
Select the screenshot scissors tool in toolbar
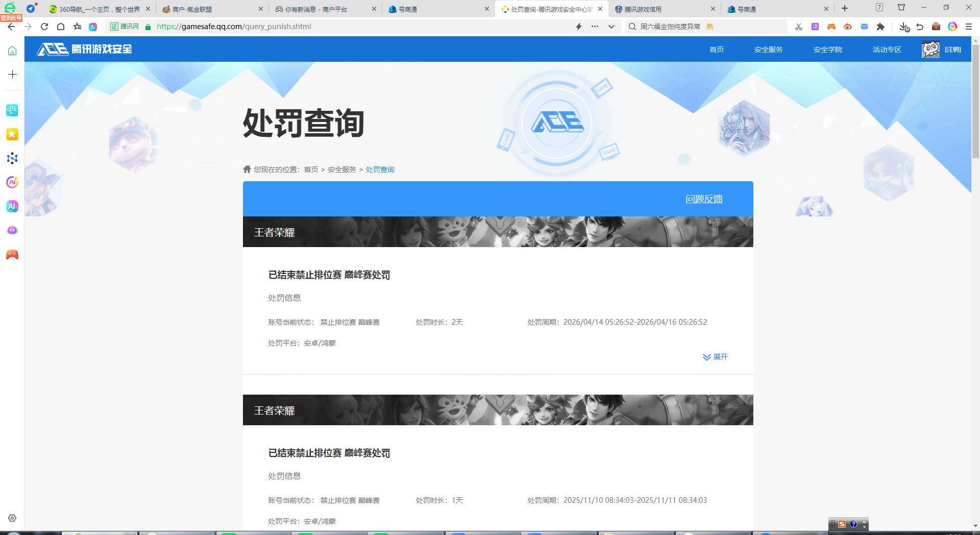pyautogui.click(x=799, y=27)
